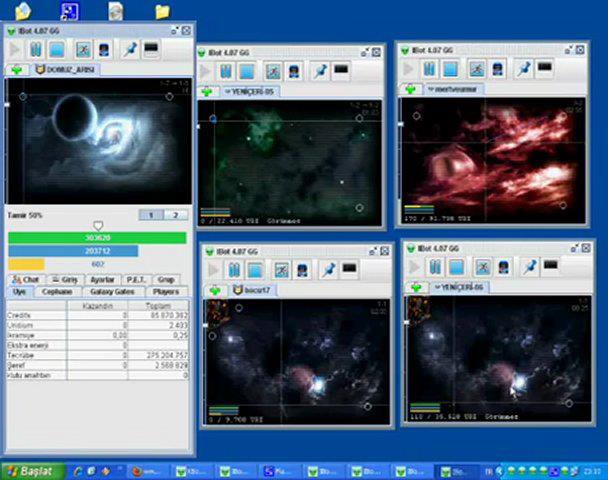Screen dimensions: 608x480
Task: Open the P.E.T. tab
Action: pyautogui.click(x=136, y=280)
